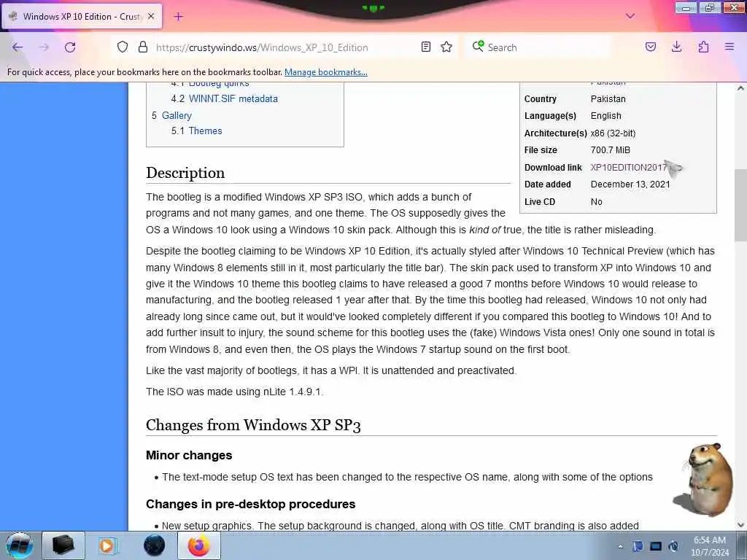This screenshot has height=560, width=747.
Task: Reload the current page
Action: [x=70, y=47]
